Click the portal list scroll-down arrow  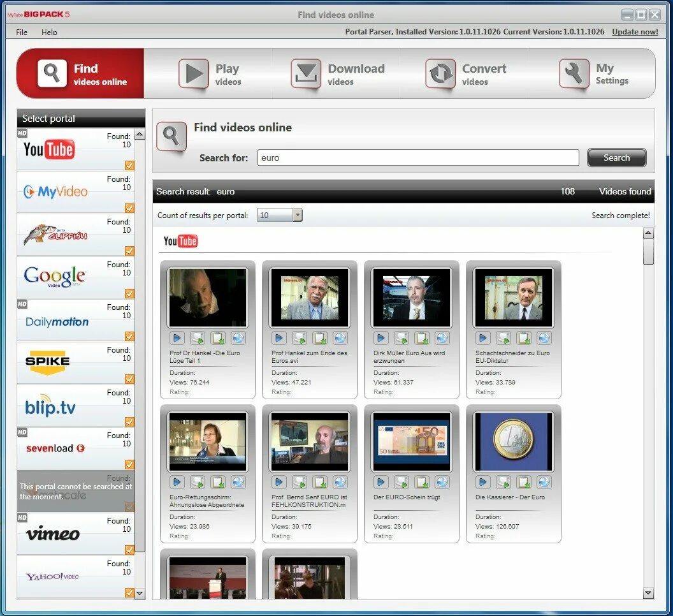140,593
